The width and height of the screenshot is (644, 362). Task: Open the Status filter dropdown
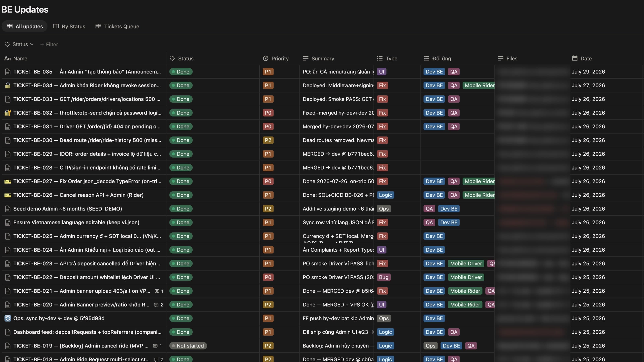pyautogui.click(x=19, y=44)
